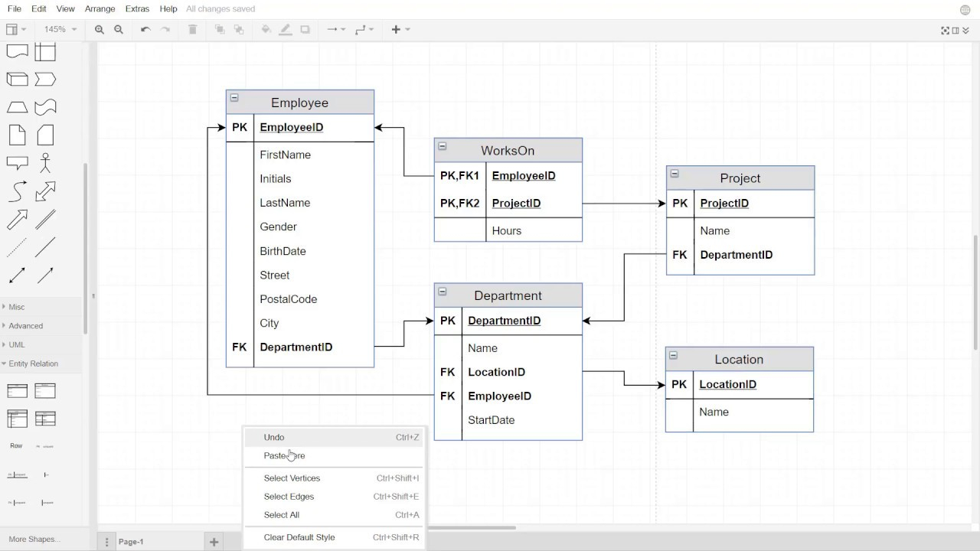Select the actor stick figure shape
Image resolution: width=980 pixels, height=551 pixels.
coord(45,163)
